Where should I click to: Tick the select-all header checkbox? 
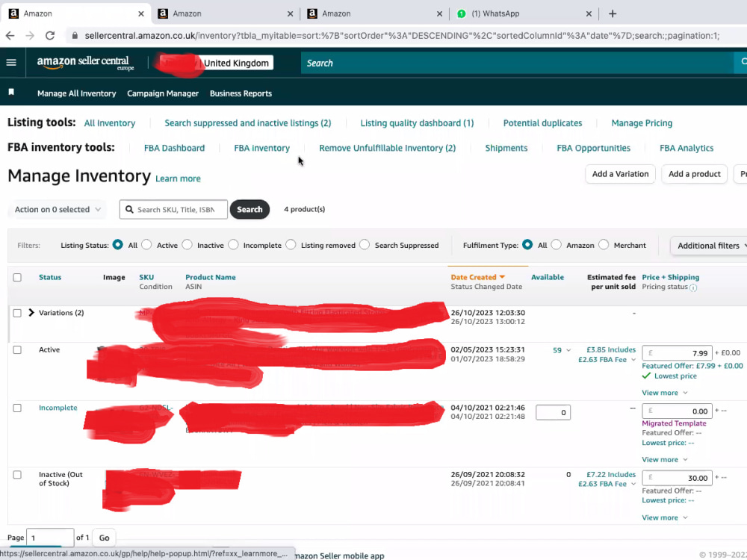(x=17, y=277)
